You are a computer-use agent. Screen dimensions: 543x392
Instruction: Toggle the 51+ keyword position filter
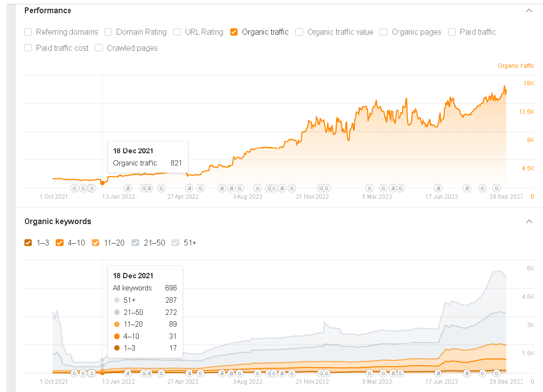tap(175, 243)
